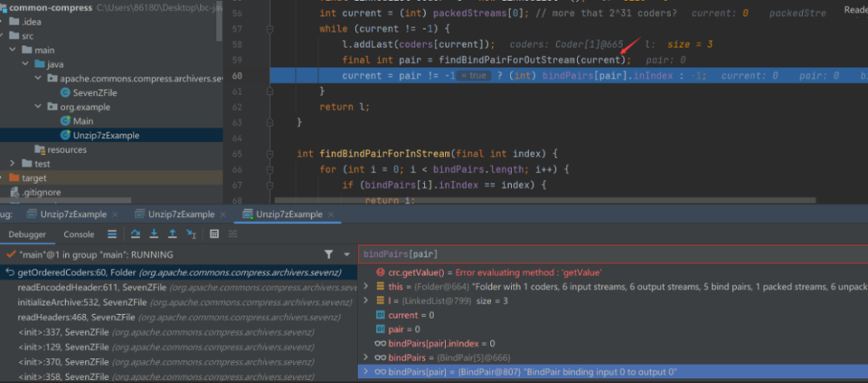The image size is (868, 383).
Task: Click the Step Out debugger icon
Action: [172, 234]
